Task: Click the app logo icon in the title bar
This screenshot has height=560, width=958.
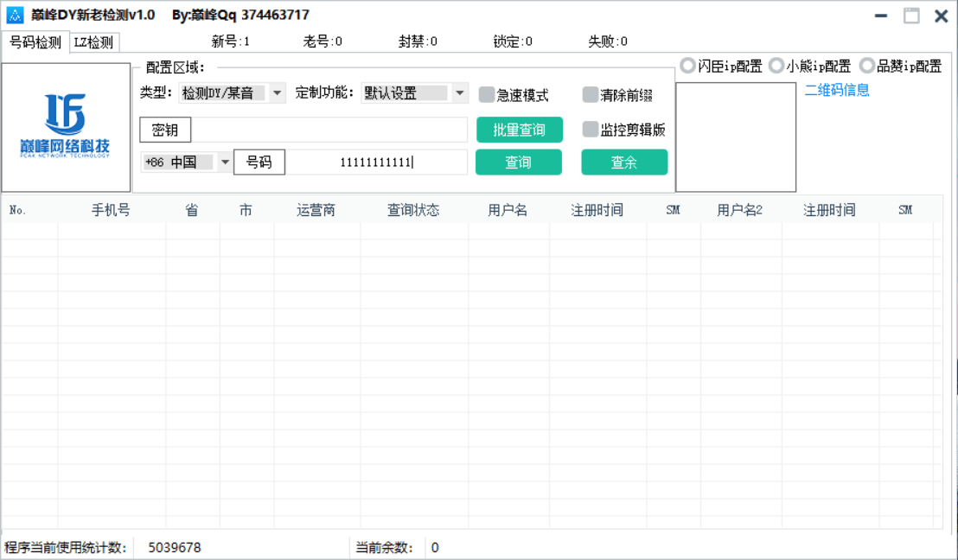Action: click(16, 15)
